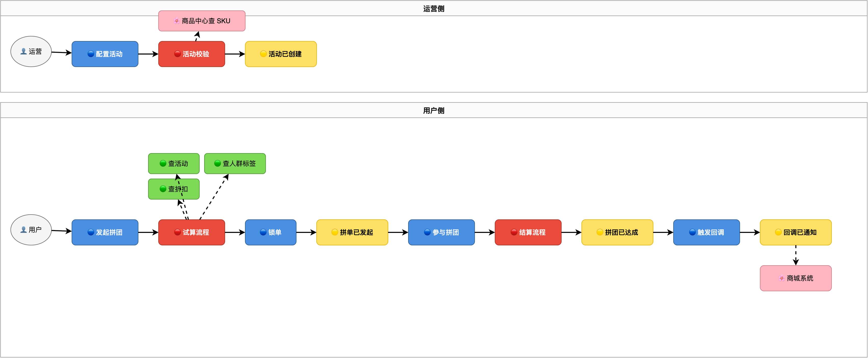This screenshot has width=868, height=358.
Task: Click the 用户侧 swimlane header
Action: click(434, 110)
